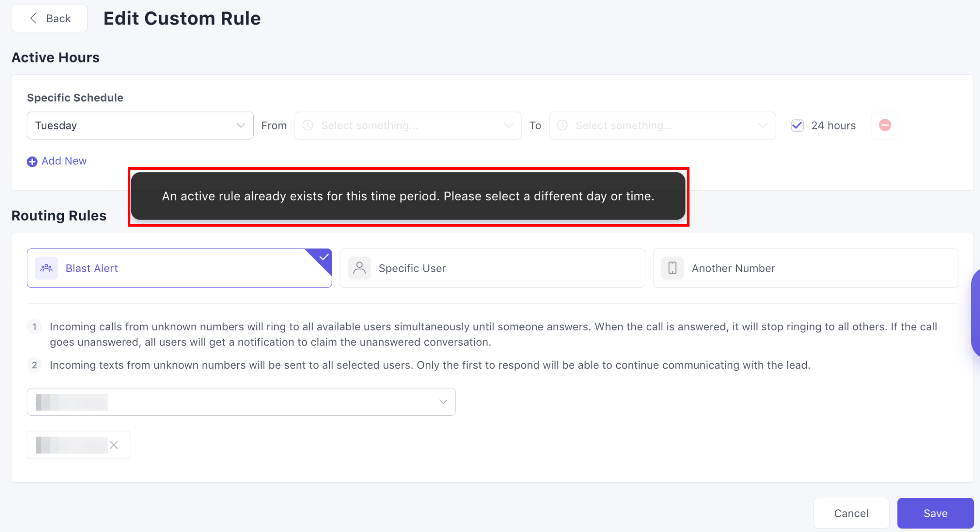Click the red remove schedule row icon
The image size is (980, 532).
tap(885, 126)
